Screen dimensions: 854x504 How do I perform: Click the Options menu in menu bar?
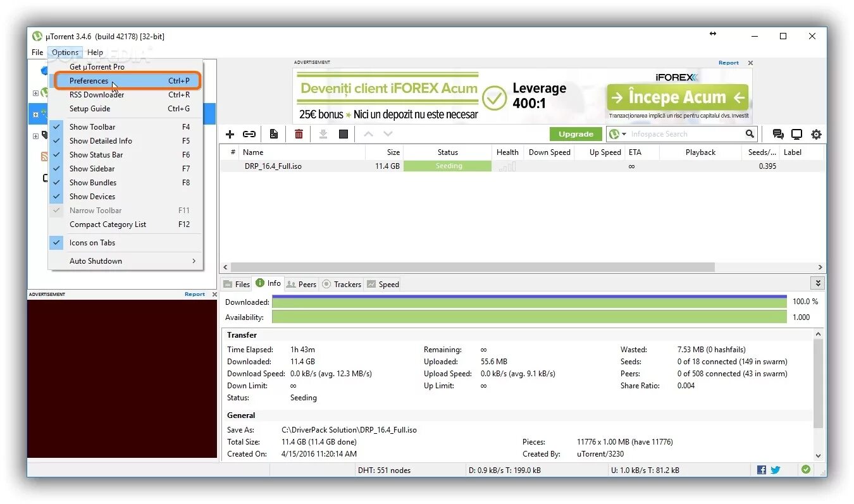(65, 52)
